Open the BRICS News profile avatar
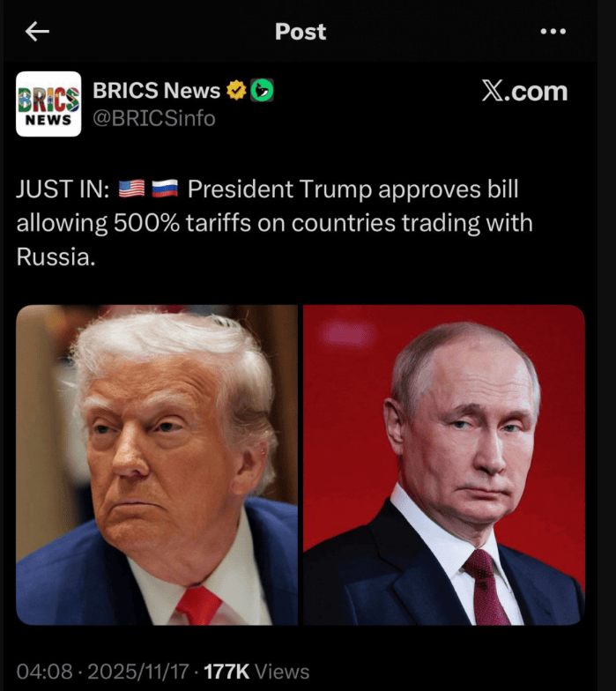616x691 pixels. 48,104
